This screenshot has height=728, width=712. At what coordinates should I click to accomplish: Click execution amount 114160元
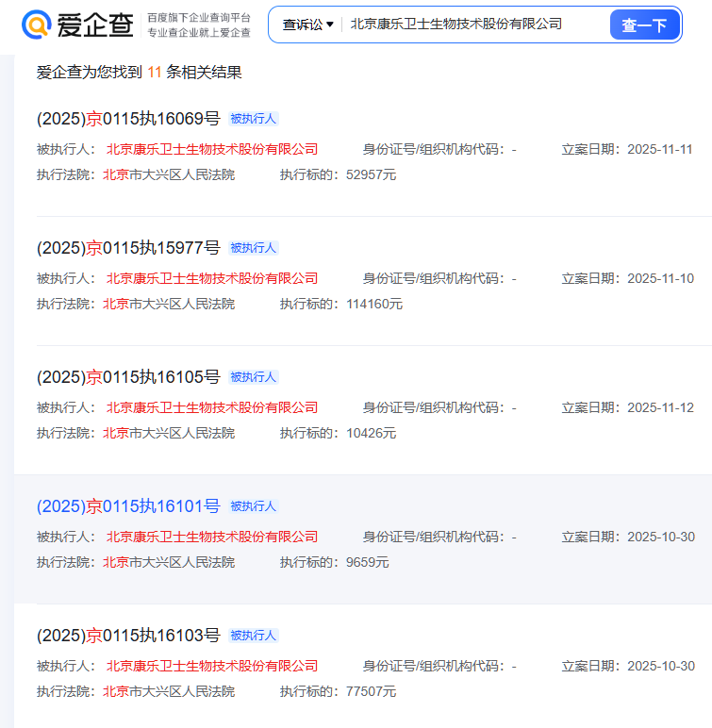(x=374, y=304)
